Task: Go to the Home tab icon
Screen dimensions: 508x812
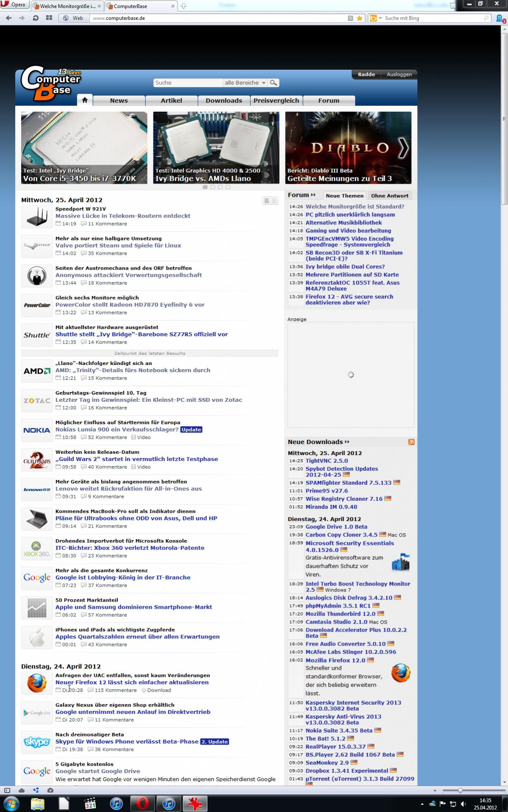Action: (85, 100)
